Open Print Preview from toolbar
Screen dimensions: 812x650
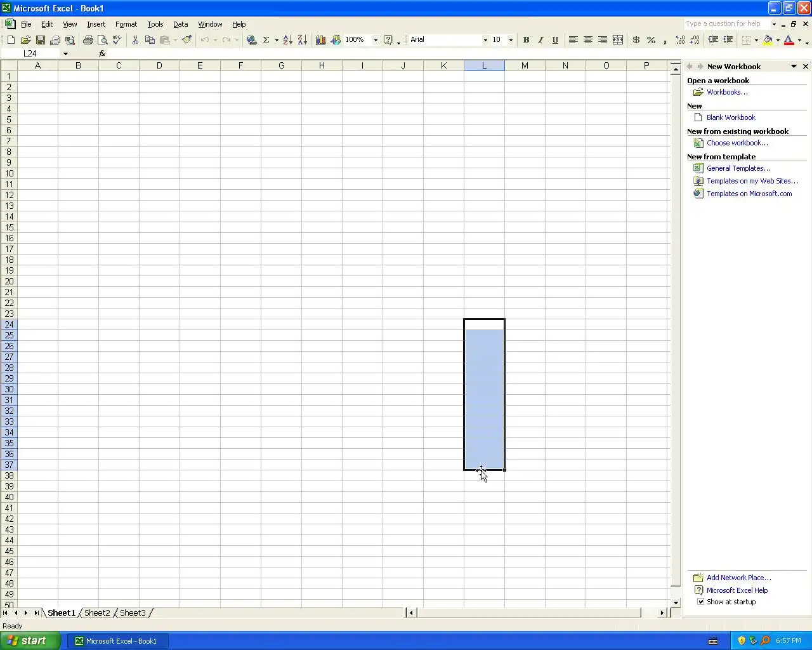click(x=102, y=40)
